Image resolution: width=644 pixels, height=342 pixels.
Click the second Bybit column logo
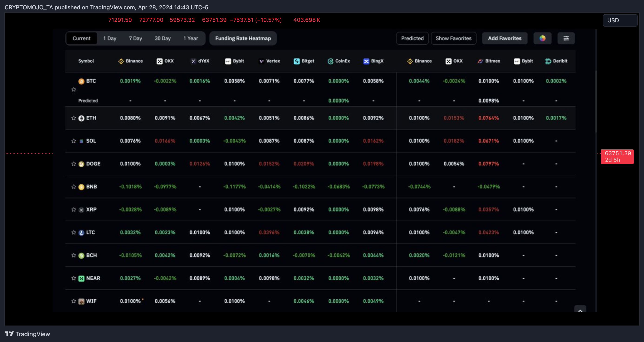point(517,61)
